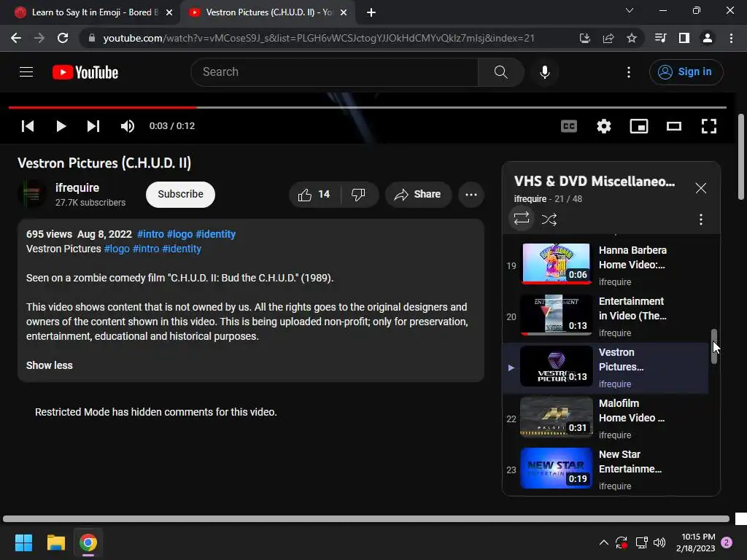Close the playlist panel

pyautogui.click(x=701, y=188)
